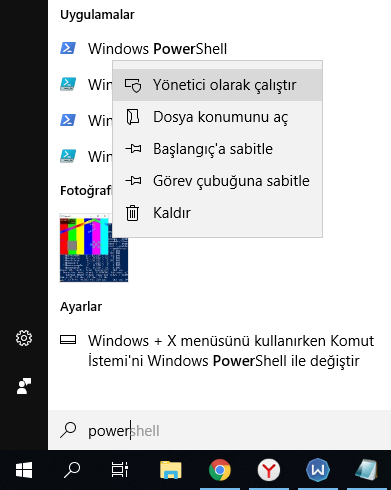Viewport: 391px width, 490px height.
Task: Open the blue W app on the taskbar
Action: [x=318, y=470]
